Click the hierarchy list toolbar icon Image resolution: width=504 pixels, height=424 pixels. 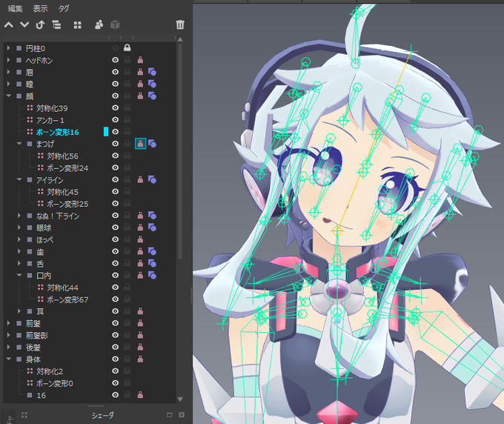click(x=56, y=24)
